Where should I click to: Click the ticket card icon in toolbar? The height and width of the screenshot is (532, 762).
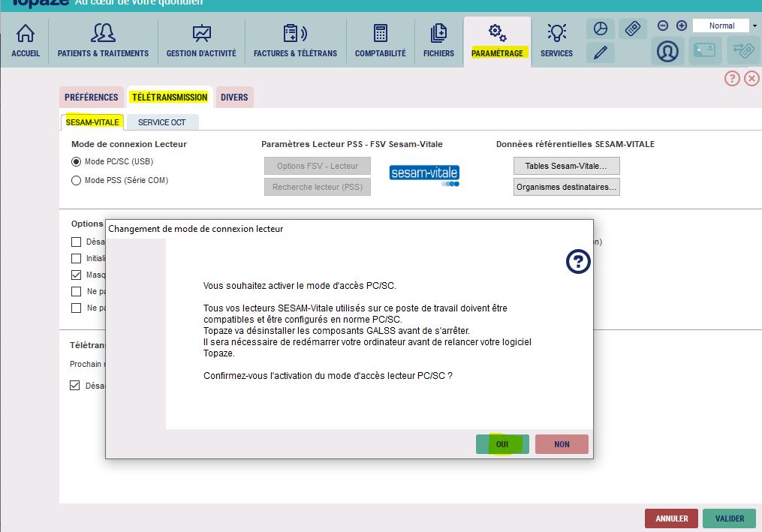633,29
